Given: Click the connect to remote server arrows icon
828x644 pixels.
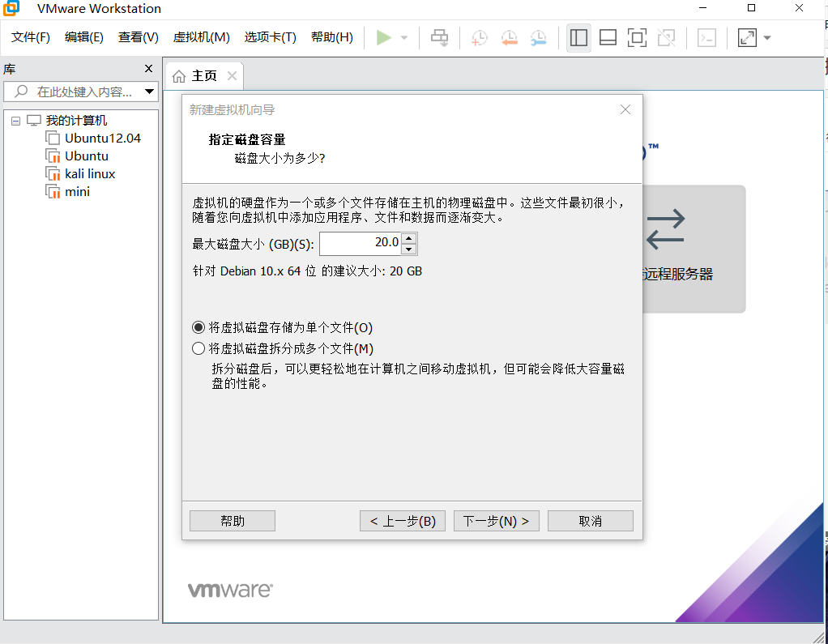Looking at the screenshot, I should click(665, 229).
